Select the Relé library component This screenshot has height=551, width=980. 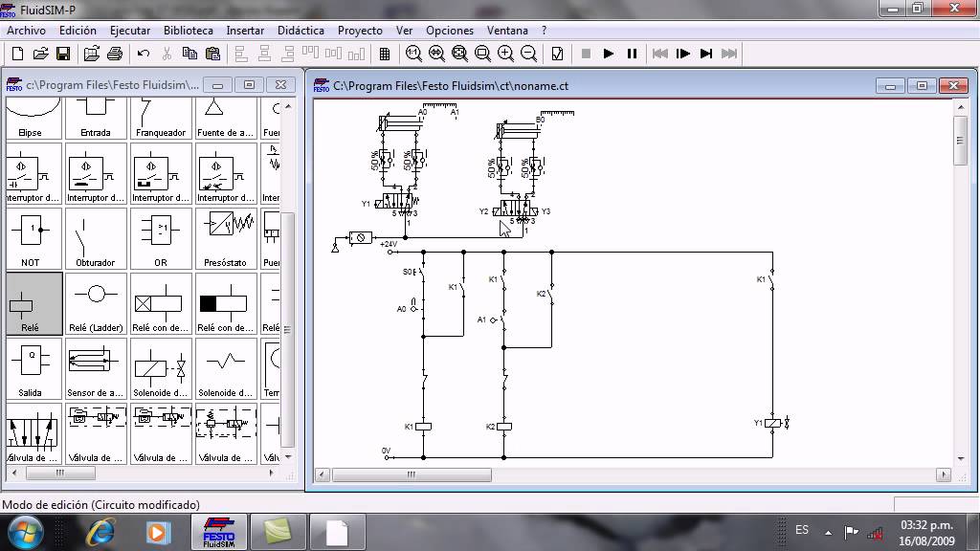34,303
